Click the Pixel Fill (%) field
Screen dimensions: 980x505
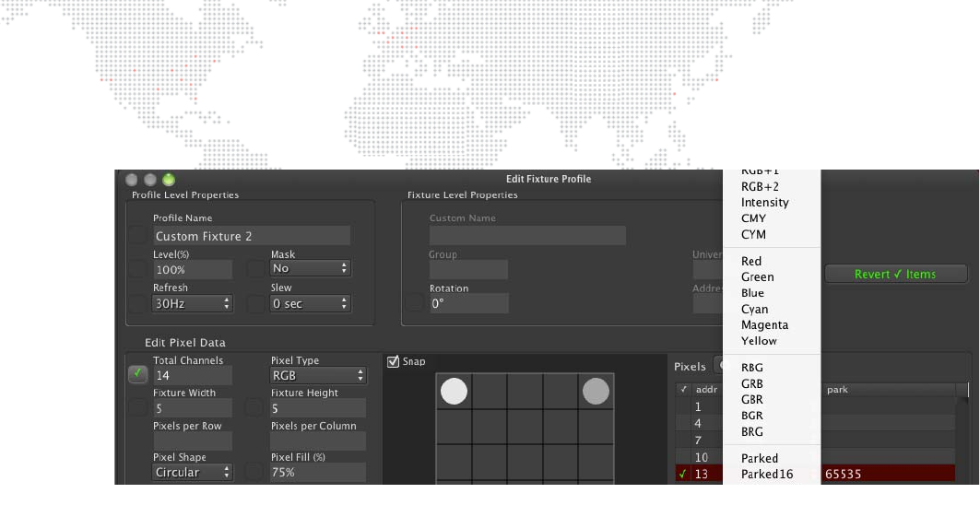point(318,472)
